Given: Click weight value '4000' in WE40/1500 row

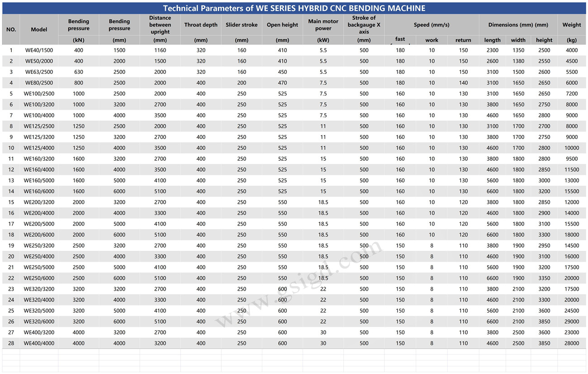Looking at the screenshot, I should click(572, 50).
